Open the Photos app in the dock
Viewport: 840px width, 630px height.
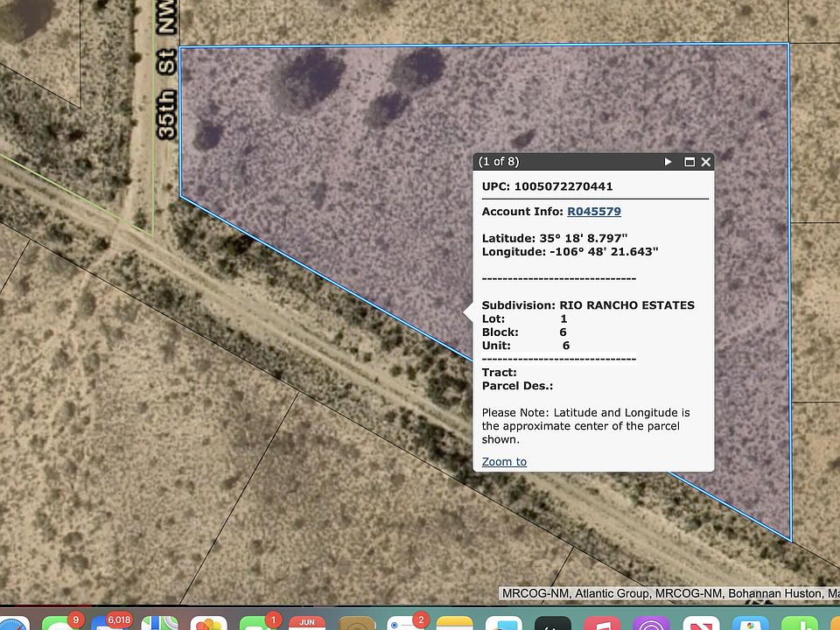click(208, 623)
